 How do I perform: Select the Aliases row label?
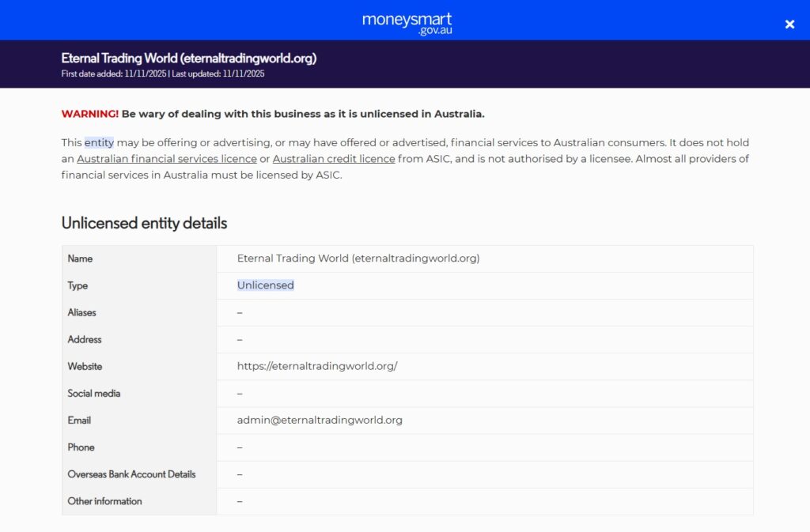[81, 312]
